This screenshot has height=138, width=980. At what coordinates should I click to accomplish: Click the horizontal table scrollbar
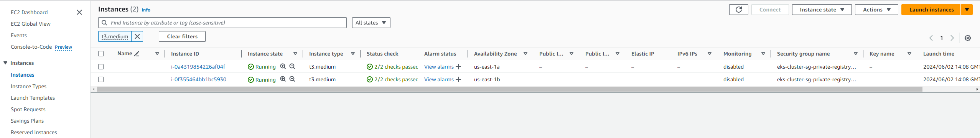[509, 89]
